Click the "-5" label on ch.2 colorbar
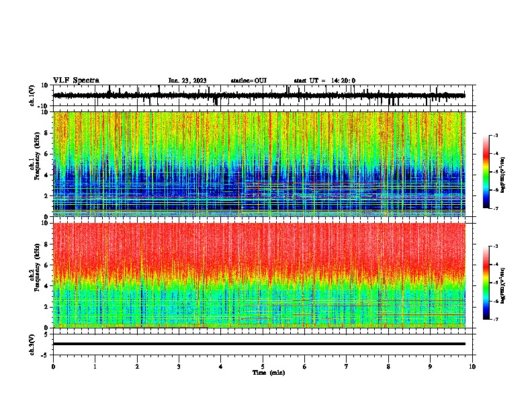 coord(496,283)
